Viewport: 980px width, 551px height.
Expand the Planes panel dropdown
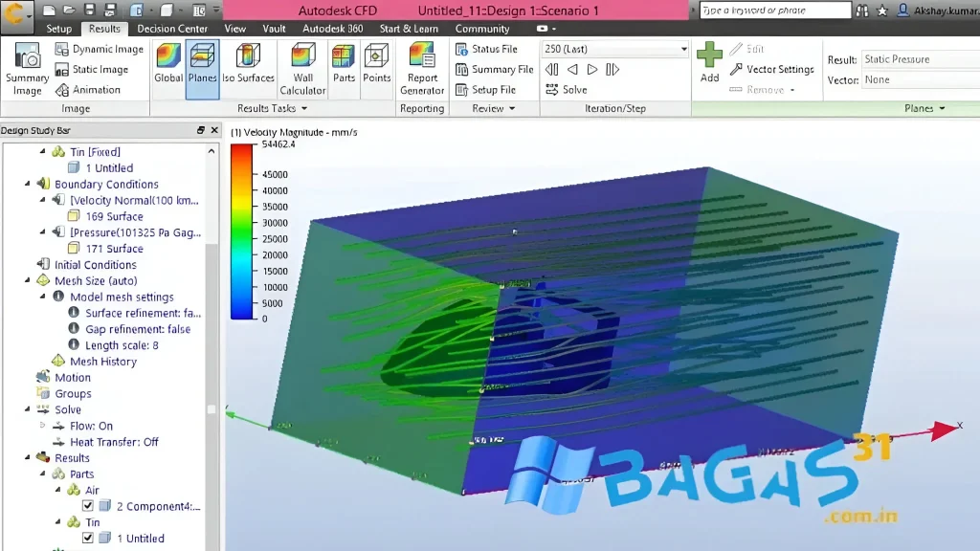coord(942,109)
